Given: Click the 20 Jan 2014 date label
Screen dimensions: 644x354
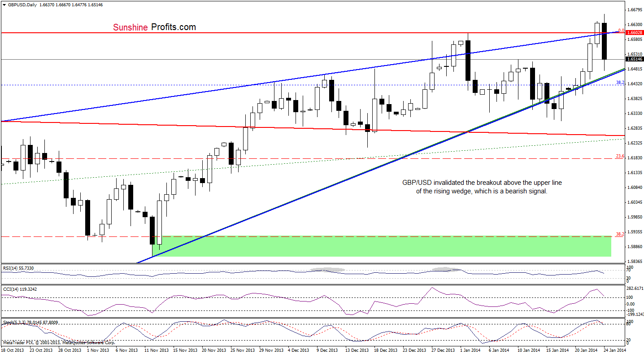Looking at the screenshot, I should click(586, 350).
